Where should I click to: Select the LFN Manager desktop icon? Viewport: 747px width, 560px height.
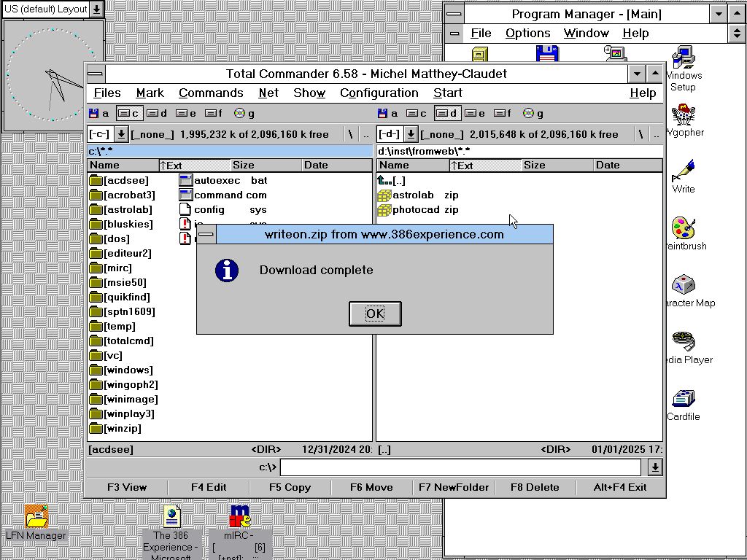pyautogui.click(x=36, y=516)
